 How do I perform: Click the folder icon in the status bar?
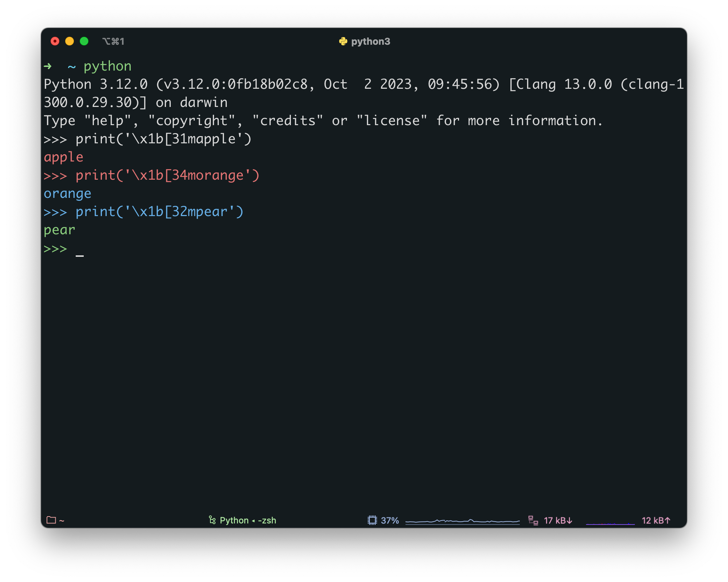51,520
